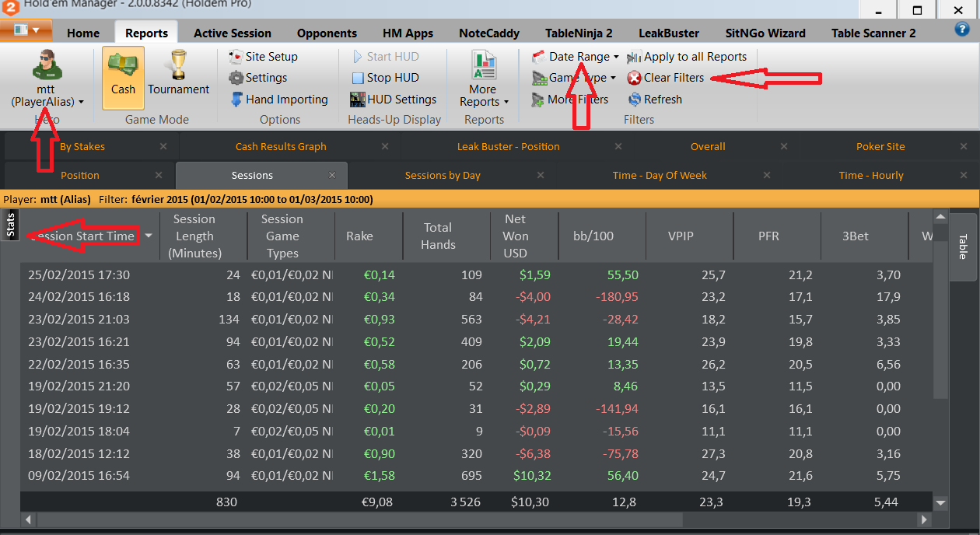The height and width of the screenshot is (535, 980).
Task: Open the Overall report tab
Action: (708, 146)
